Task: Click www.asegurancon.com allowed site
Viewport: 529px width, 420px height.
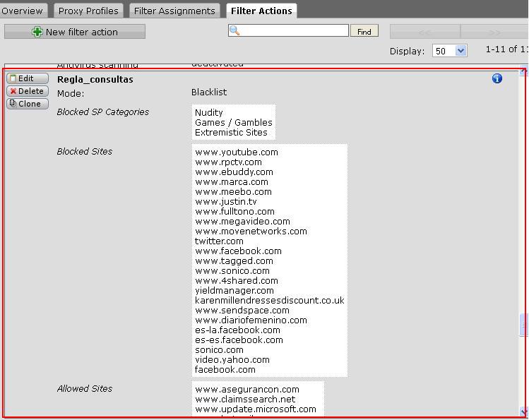Action: click(x=247, y=390)
